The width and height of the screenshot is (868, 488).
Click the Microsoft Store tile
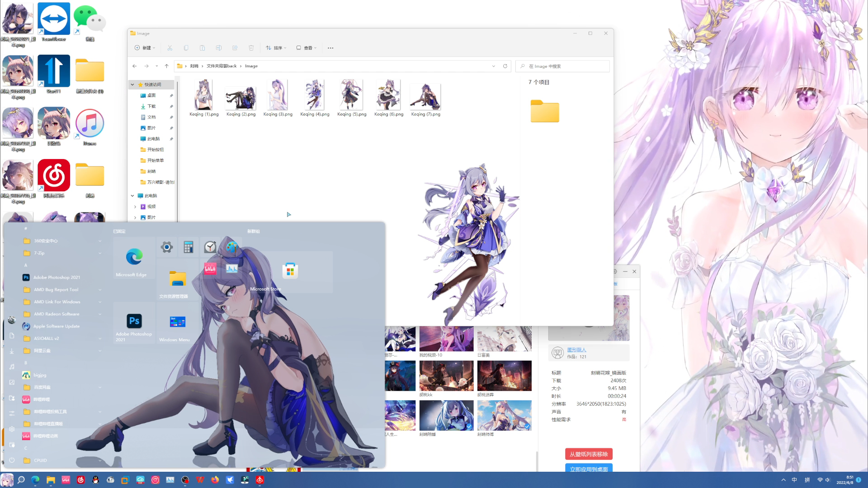[290, 272]
